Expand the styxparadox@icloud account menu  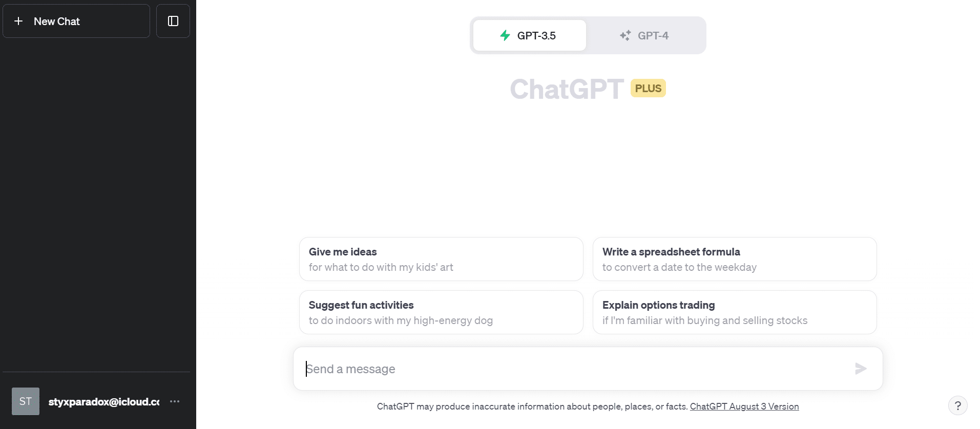click(103, 402)
